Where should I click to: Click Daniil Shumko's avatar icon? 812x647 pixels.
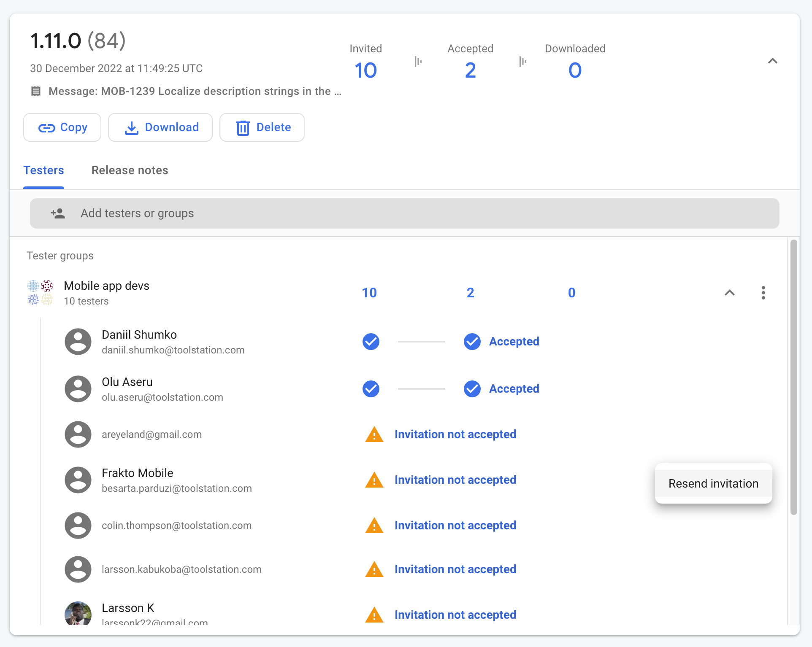[78, 342]
